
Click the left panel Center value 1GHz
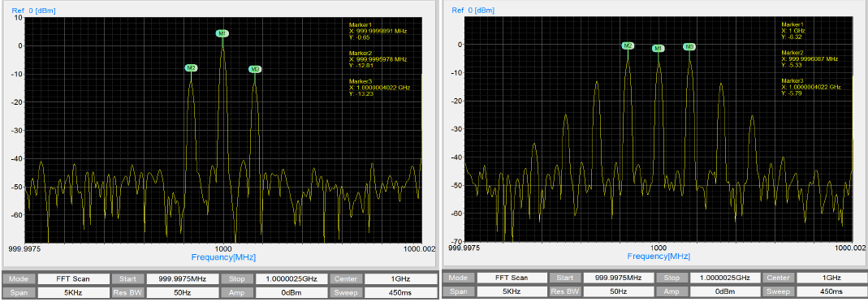401,278
